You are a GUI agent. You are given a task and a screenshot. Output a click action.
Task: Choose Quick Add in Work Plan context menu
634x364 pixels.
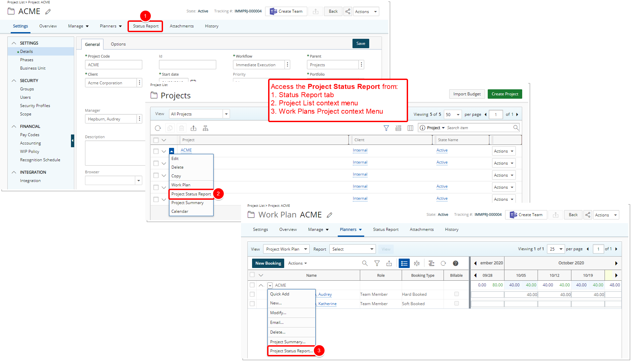[280, 294]
